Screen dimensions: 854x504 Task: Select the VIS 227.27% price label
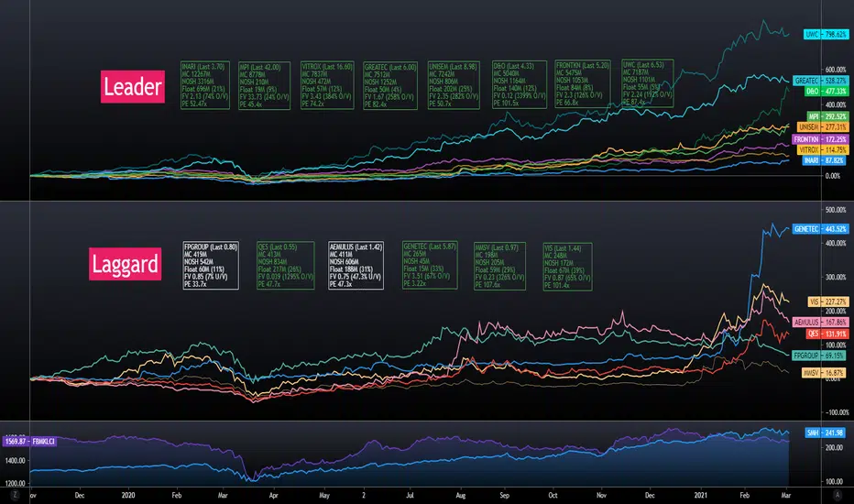point(827,301)
